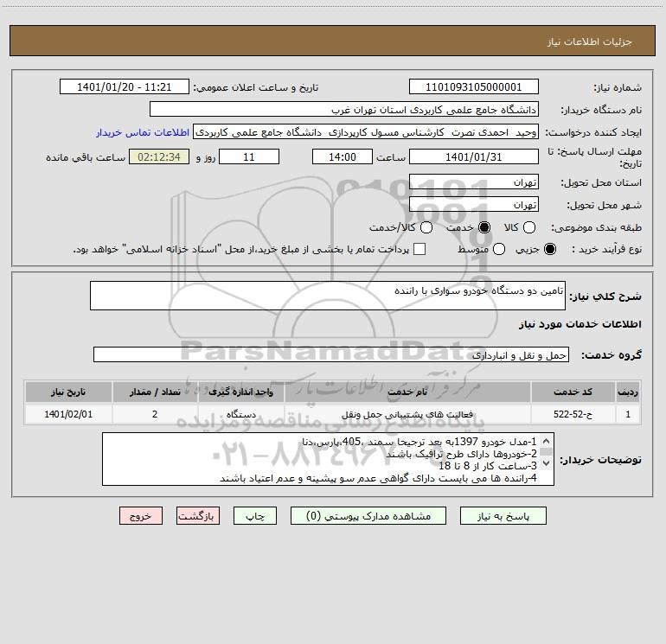Toggle the اسناد خزانه اسلامی payment checkbox

pyautogui.click(x=419, y=249)
